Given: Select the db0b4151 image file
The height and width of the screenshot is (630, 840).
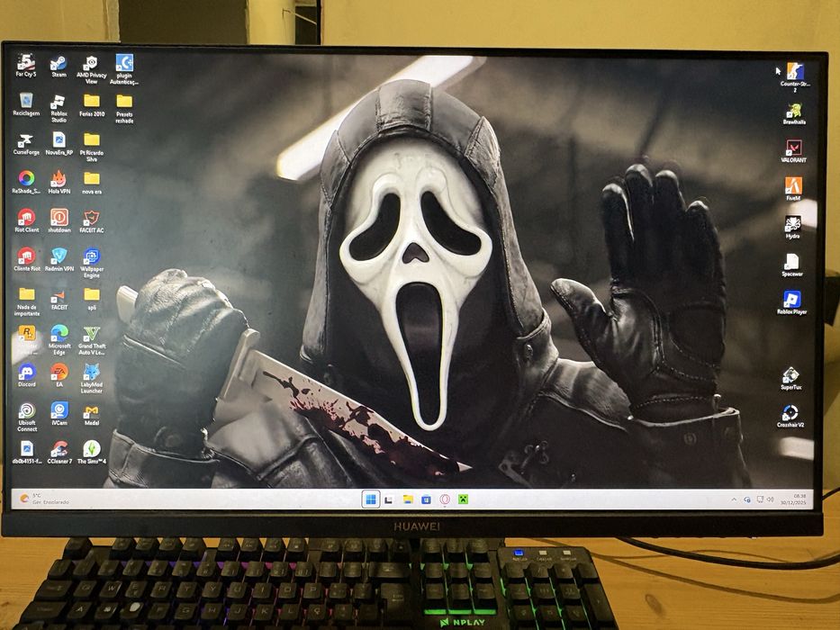Looking at the screenshot, I should [x=26, y=452].
